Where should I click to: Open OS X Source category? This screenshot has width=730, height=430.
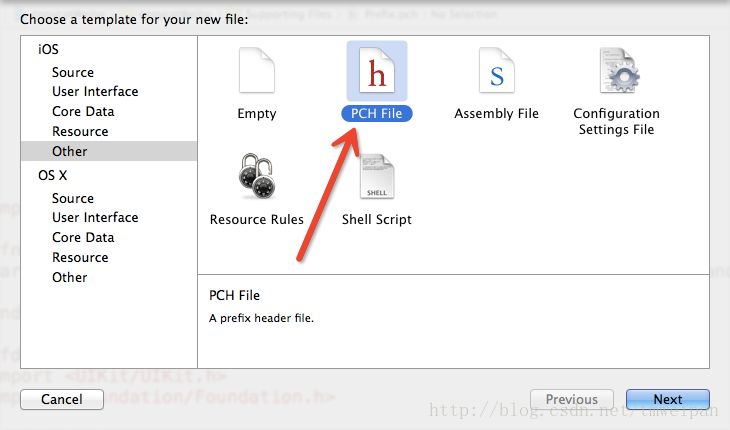73,199
